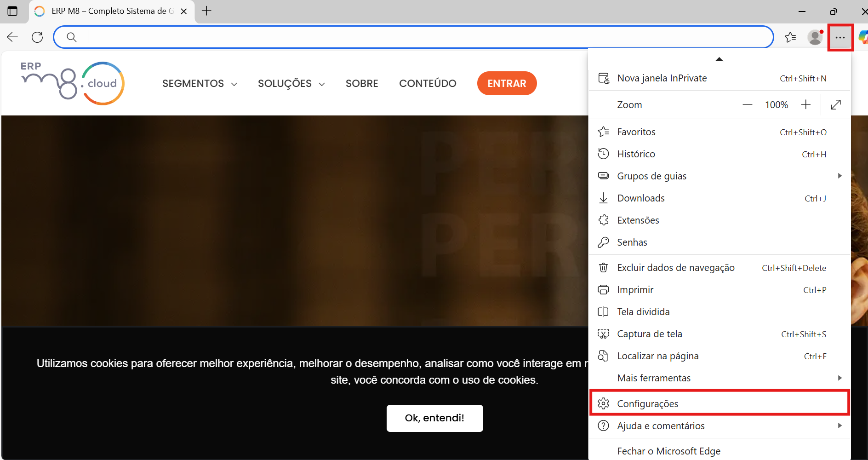This screenshot has height=460, width=868.
Task: Click the user profile avatar icon
Action: tap(815, 37)
